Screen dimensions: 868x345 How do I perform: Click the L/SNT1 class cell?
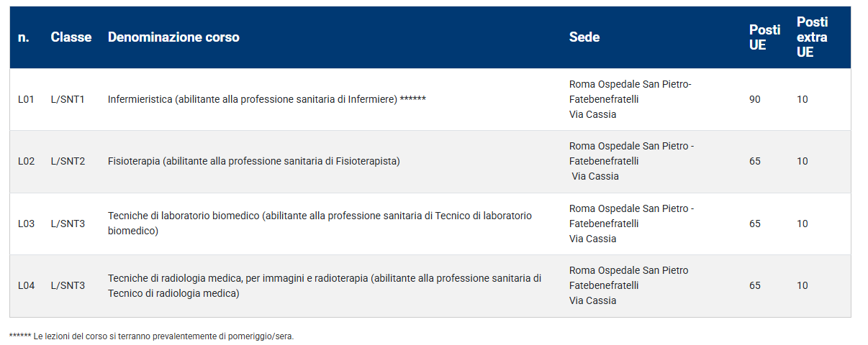click(x=68, y=99)
